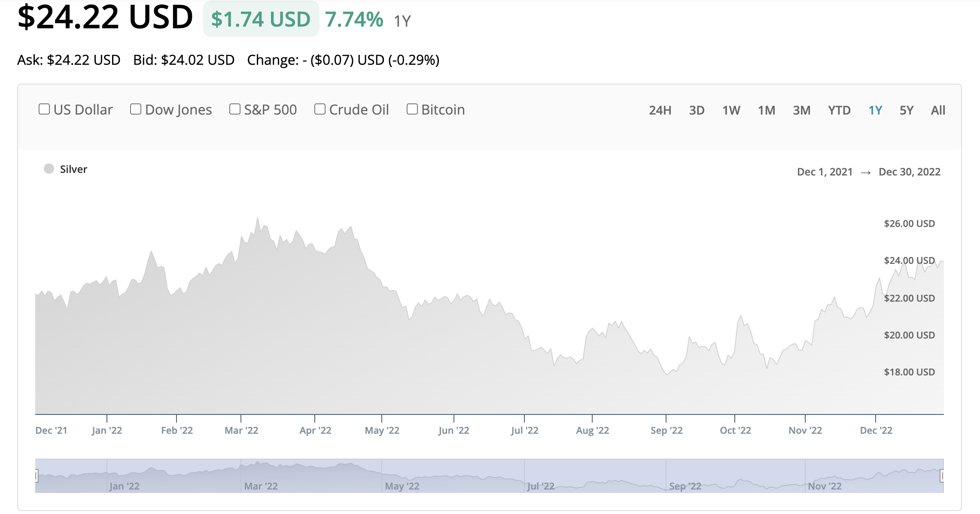Image resolution: width=980 pixels, height=514 pixels.
Task: Click the May '22 label in navigator
Action: pos(402,486)
